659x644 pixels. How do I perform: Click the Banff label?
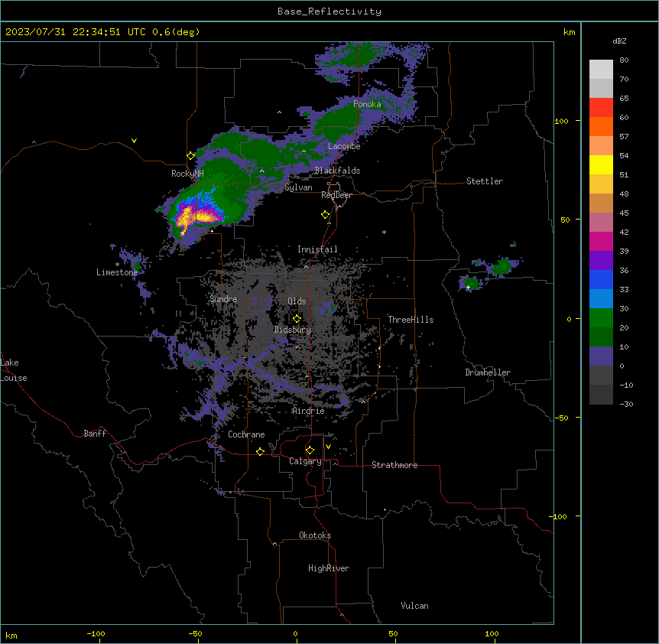click(x=95, y=434)
